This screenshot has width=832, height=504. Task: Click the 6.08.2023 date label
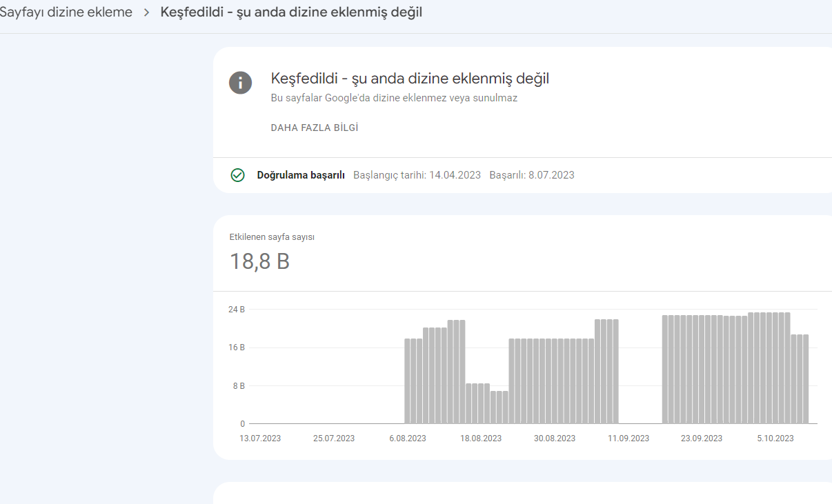[408, 439]
